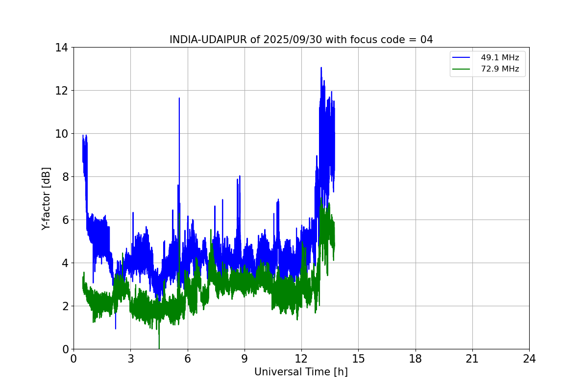Click the green 72.9 MHz legend line sample
Screen dimensions: 588x392
pyautogui.click(x=462, y=69)
